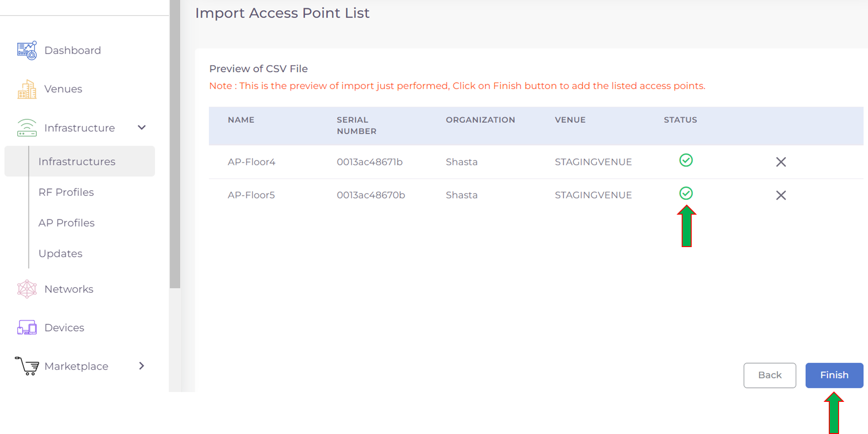Go to AP Profiles page

point(66,223)
